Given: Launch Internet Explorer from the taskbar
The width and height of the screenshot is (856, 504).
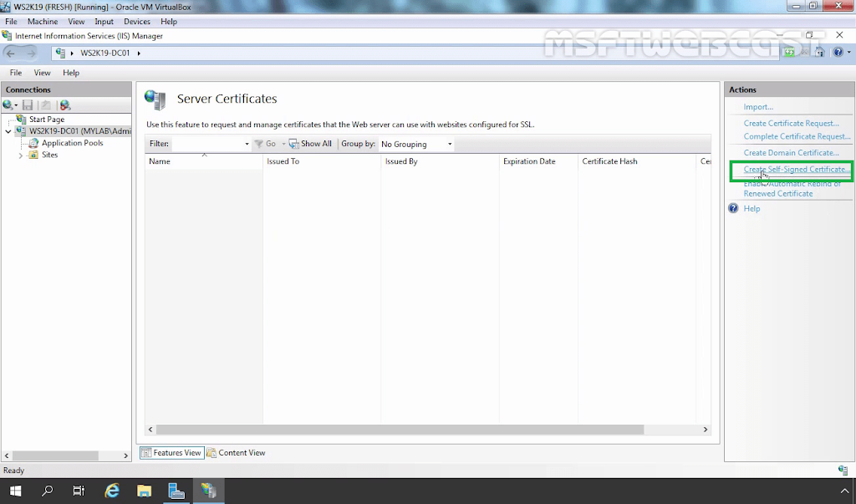Looking at the screenshot, I should [x=112, y=491].
